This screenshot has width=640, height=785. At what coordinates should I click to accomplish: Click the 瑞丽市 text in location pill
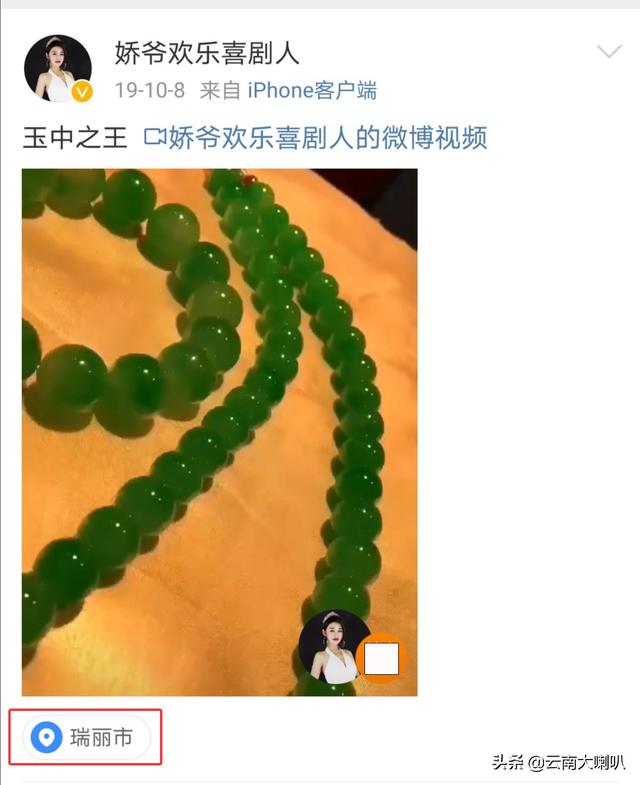(101, 737)
